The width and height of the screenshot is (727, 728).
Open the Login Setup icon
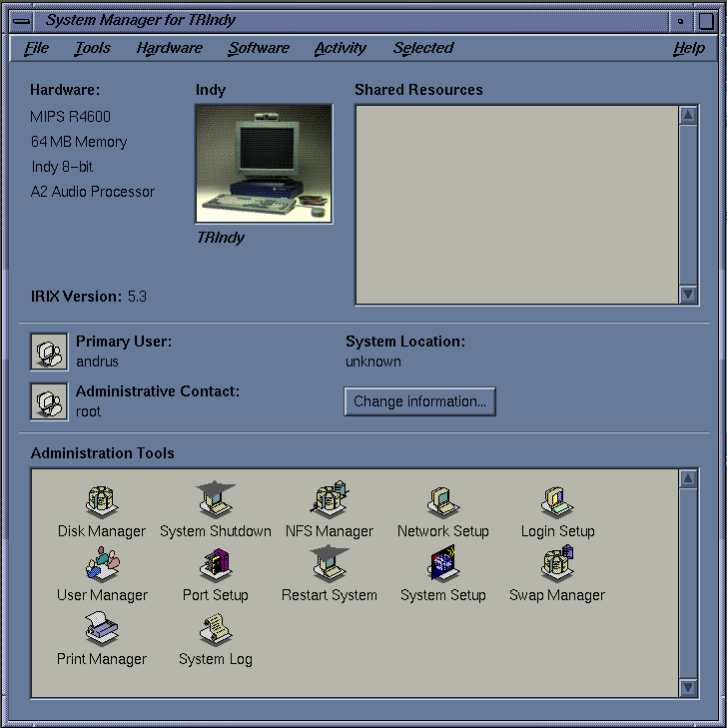[557, 502]
